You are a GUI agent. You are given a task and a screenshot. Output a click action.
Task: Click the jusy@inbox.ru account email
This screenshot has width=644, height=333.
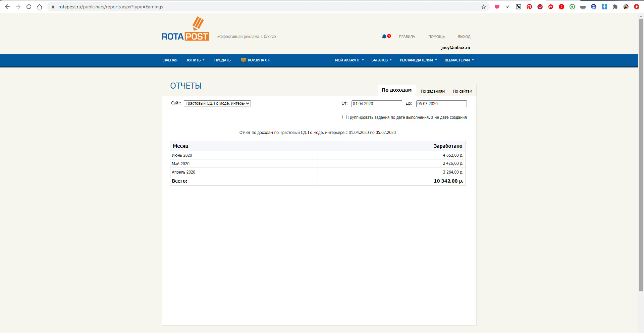455,48
